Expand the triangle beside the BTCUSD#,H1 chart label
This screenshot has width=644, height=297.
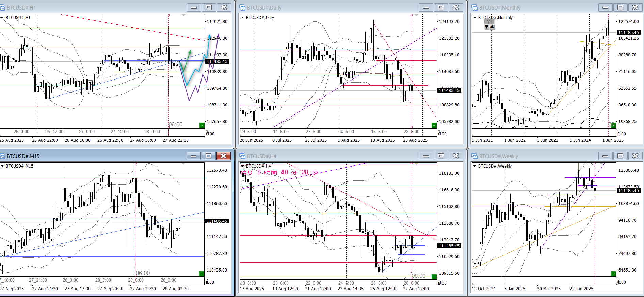point(2,18)
